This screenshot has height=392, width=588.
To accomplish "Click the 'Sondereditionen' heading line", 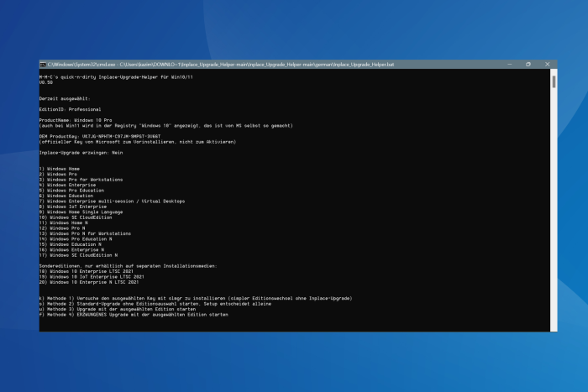I will [129, 266].
